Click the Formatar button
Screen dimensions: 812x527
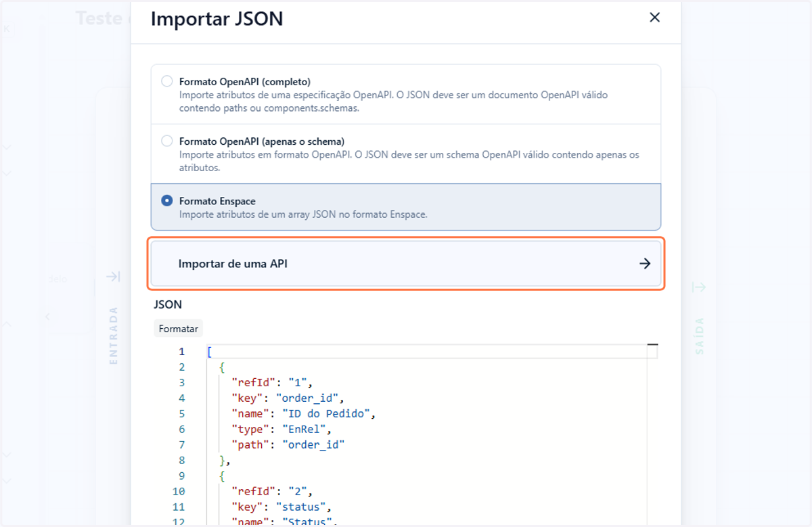click(179, 329)
